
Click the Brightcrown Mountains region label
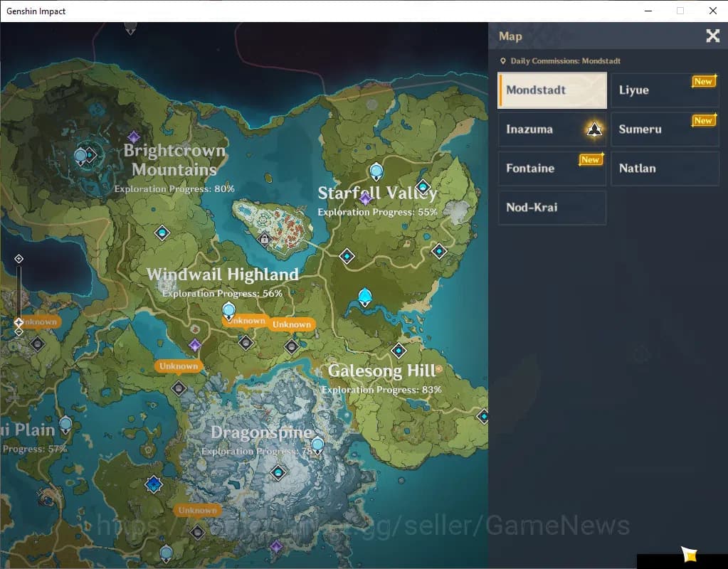(174, 160)
